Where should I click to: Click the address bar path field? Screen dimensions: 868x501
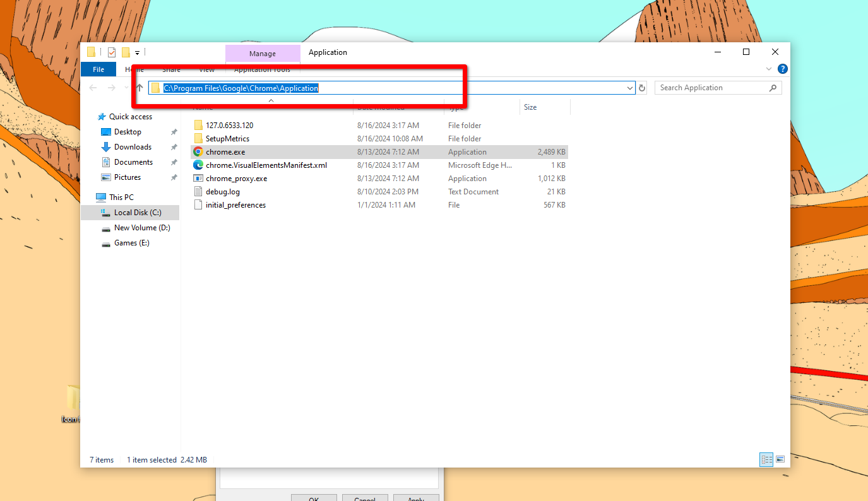click(391, 88)
